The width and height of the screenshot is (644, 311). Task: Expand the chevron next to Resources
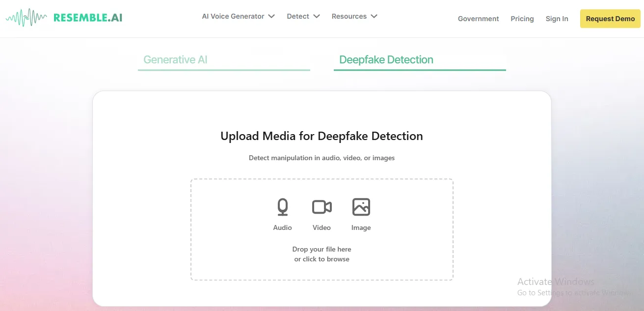coord(374,16)
